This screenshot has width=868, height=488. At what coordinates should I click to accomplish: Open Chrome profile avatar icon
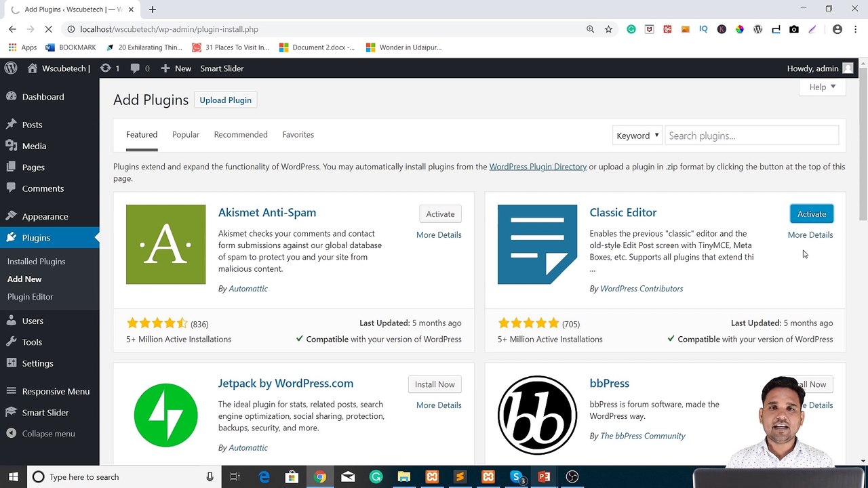[837, 29]
